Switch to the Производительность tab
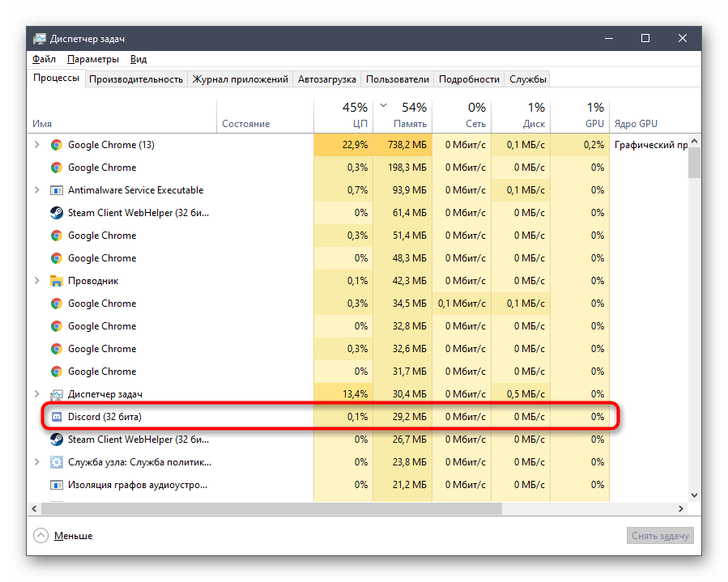This screenshot has width=728, height=582. click(x=136, y=79)
